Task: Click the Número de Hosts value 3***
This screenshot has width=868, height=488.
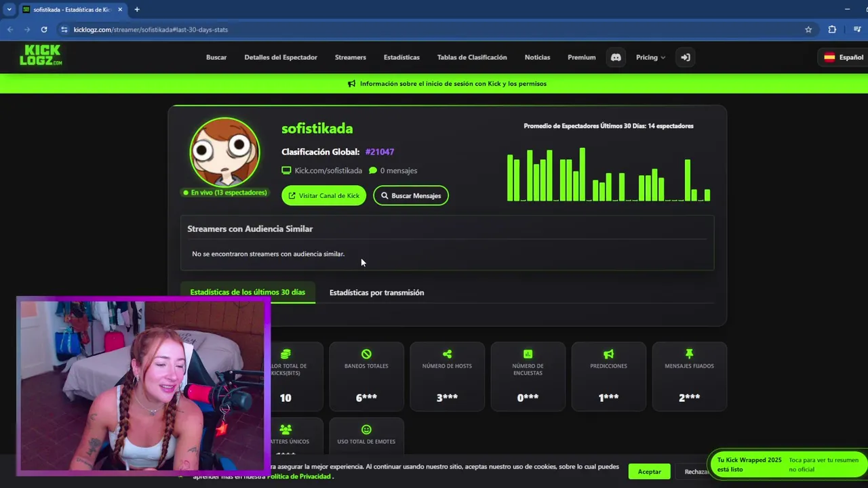Action: [447, 398]
